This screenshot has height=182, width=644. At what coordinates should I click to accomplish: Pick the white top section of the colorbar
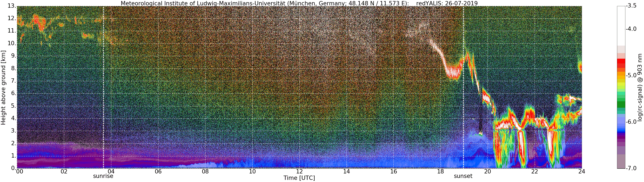click(621, 26)
